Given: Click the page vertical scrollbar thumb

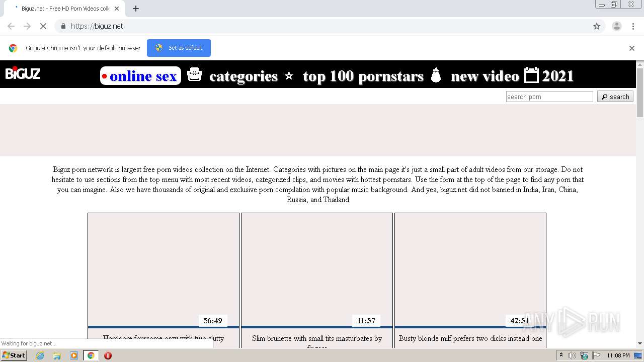Looking at the screenshot, I should [x=640, y=93].
